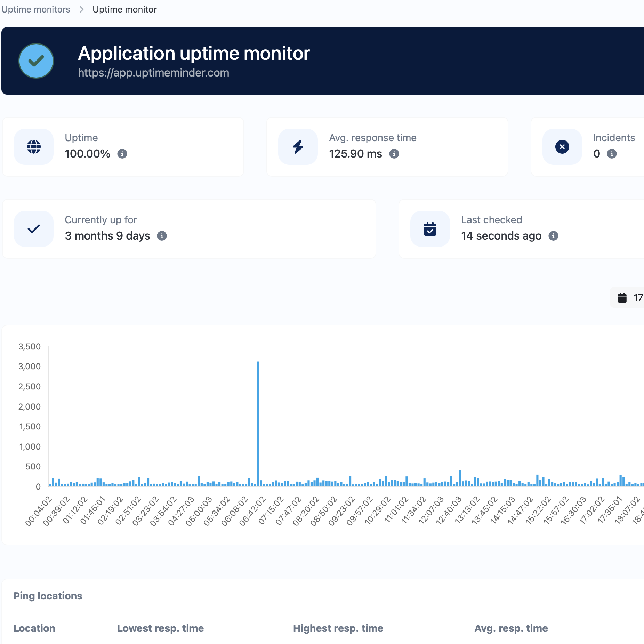The height and width of the screenshot is (644, 644).
Task: Click the info icon beside 100.00% uptime
Action: pyautogui.click(x=122, y=154)
